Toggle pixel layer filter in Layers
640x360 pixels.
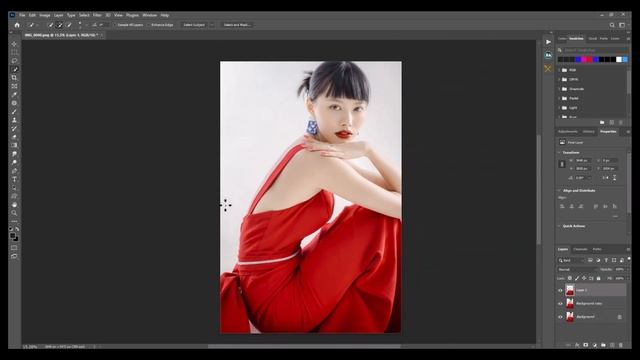590,260
